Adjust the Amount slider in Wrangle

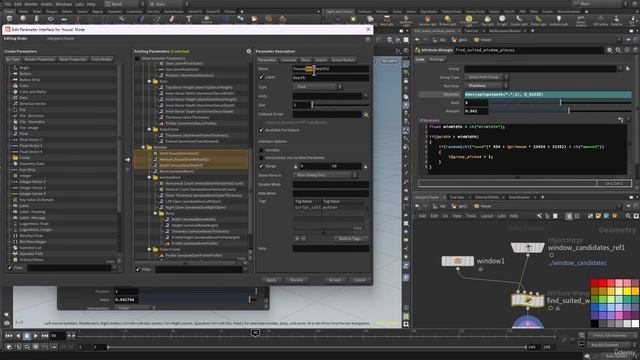(560, 111)
